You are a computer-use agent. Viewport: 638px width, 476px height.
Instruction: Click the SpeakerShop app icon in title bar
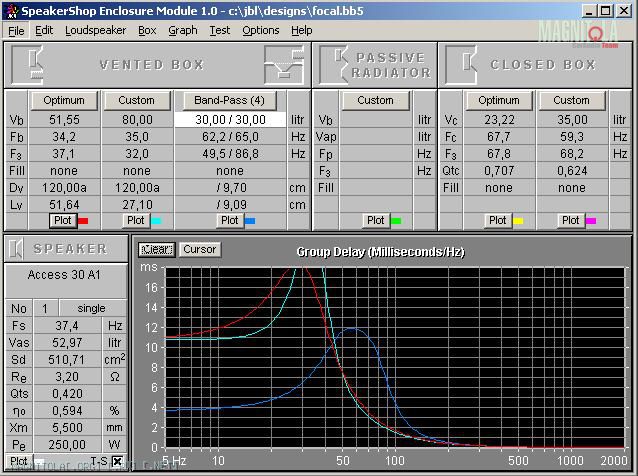(12, 11)
